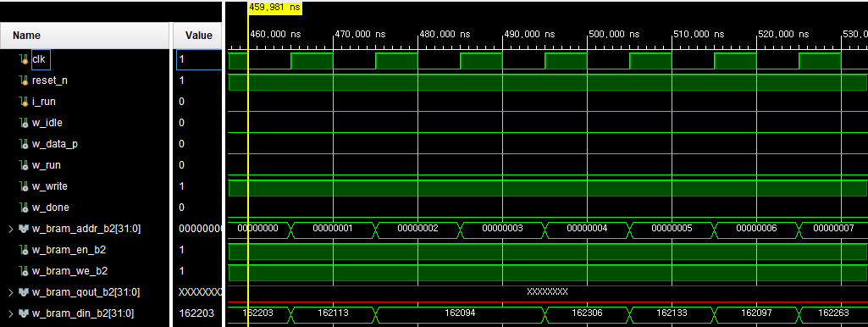
Task: Click the w_done signal icon
Action: tap(23, 208)
